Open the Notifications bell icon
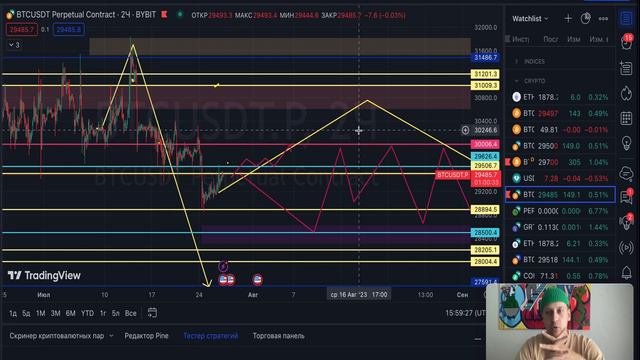 tap(626, 272)
